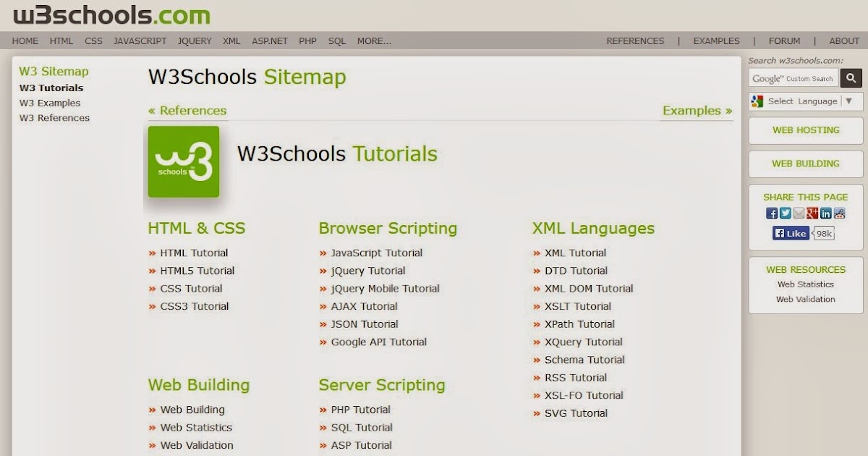Open the Web Building link in the tutorials list

(x=192, y=410)
